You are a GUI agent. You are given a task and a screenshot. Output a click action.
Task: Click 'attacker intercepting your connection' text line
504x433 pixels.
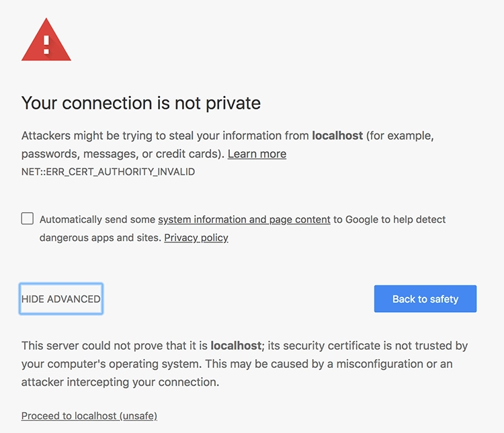(120, 382)
